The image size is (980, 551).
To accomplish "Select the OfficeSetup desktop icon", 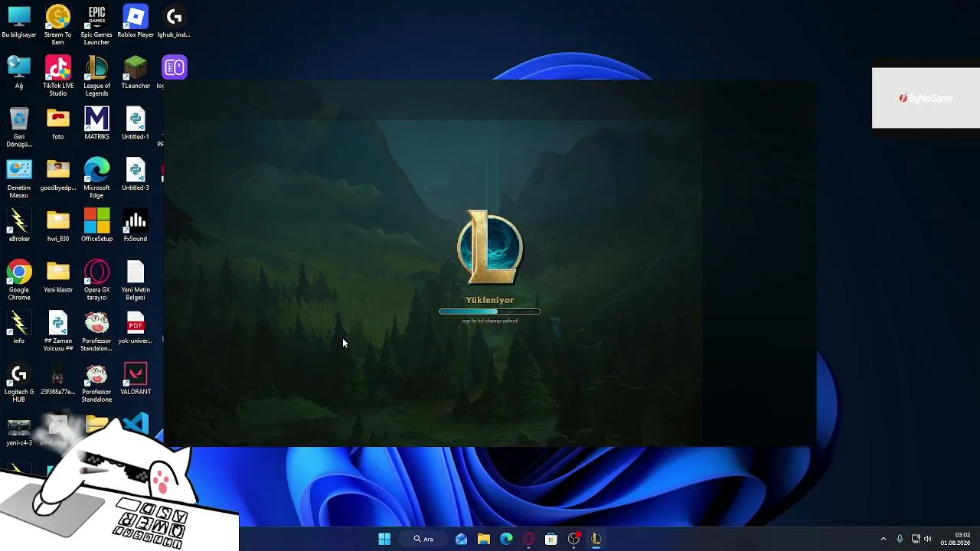I will [96, 226].
